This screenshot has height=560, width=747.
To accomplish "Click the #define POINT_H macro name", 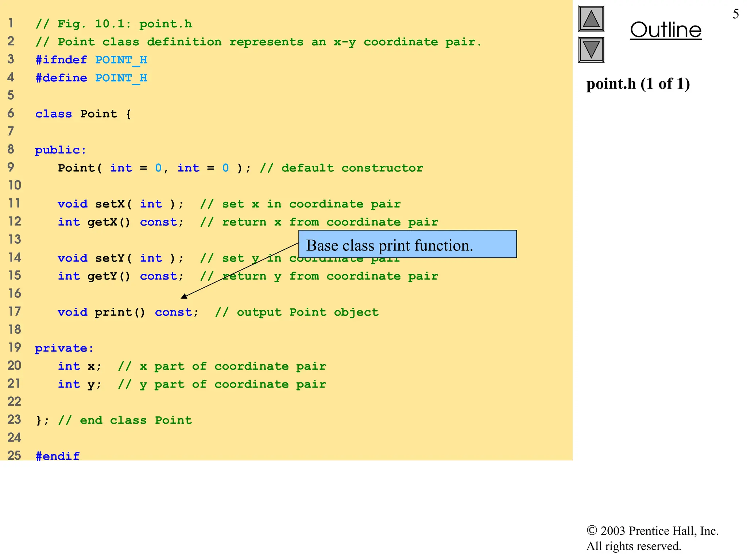I will coord(121,78).
